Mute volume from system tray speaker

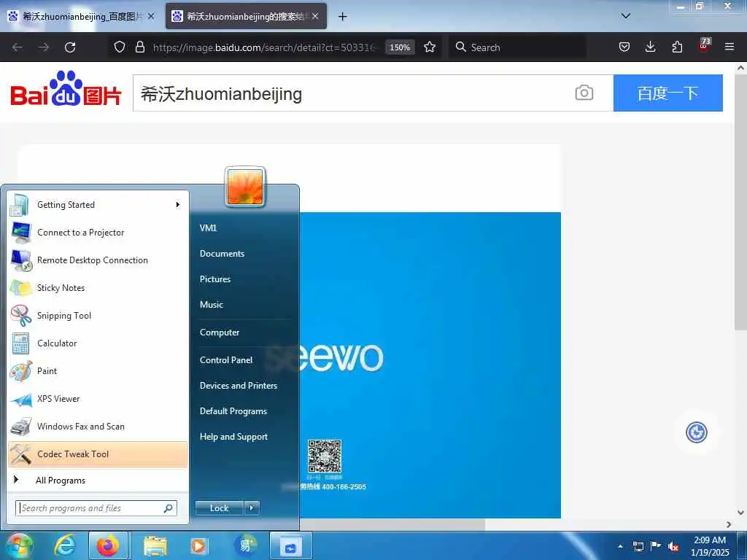673,546
